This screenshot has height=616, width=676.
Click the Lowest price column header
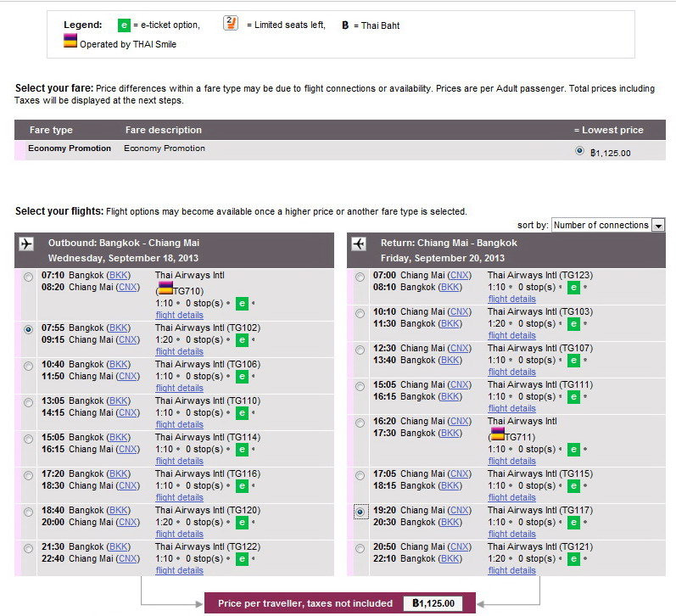pyautogui.click(x=608, y=130)
